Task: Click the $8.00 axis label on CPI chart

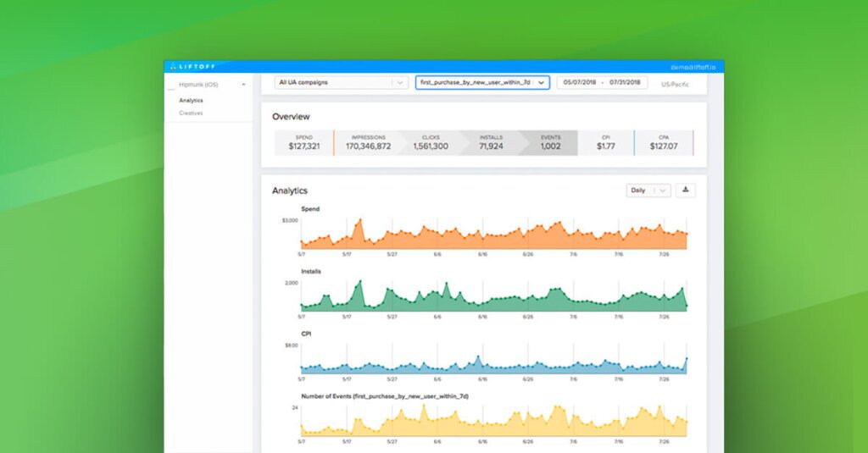Action: pyautogui.click(x=292, y=345)
